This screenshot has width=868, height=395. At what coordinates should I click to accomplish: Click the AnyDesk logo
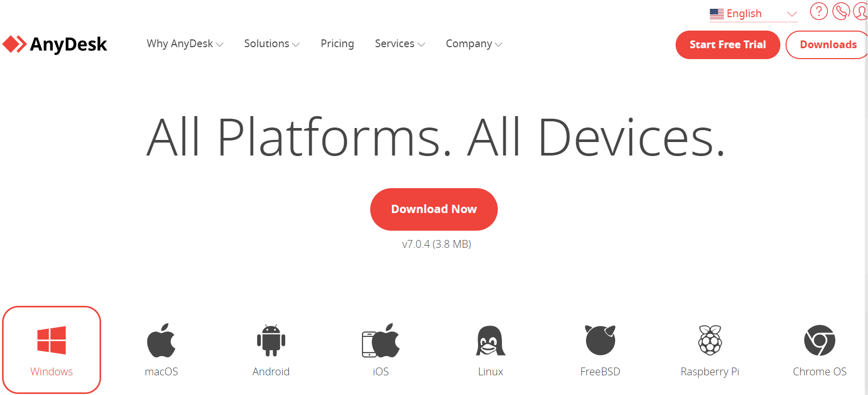[x=54, y=45]
